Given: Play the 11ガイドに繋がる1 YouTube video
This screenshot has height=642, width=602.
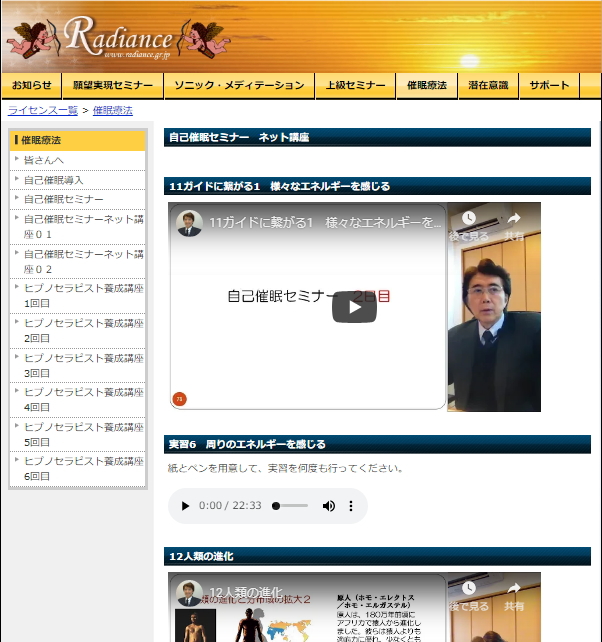Looking at the screenshot, I should coord(354,307).
